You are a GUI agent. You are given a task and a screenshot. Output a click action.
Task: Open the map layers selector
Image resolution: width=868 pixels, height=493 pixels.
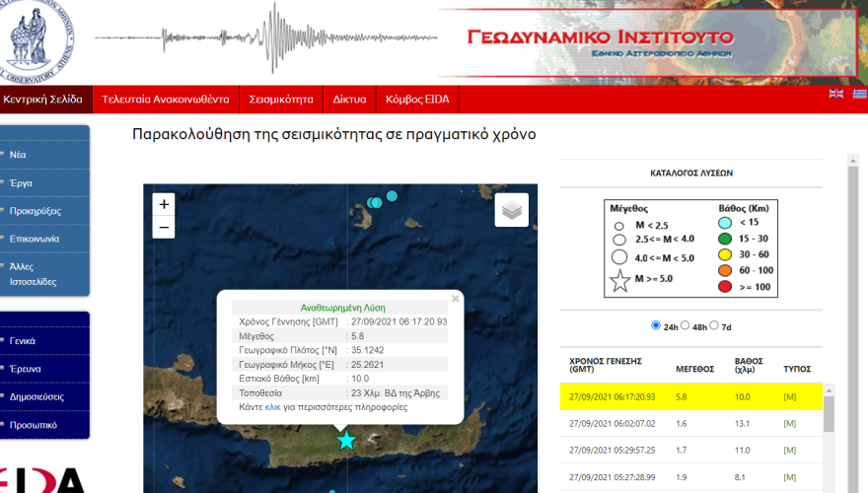point(512,210)
